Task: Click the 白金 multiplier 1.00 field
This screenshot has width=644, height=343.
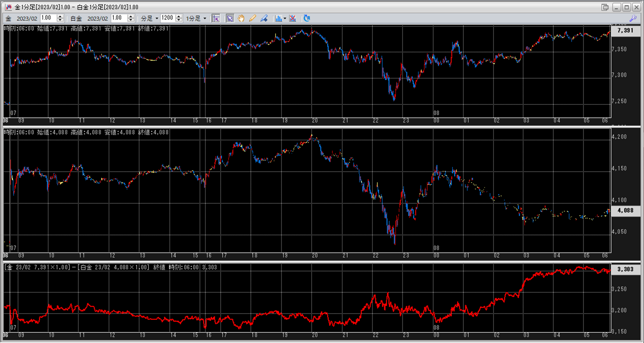Action: click(119, 18)
